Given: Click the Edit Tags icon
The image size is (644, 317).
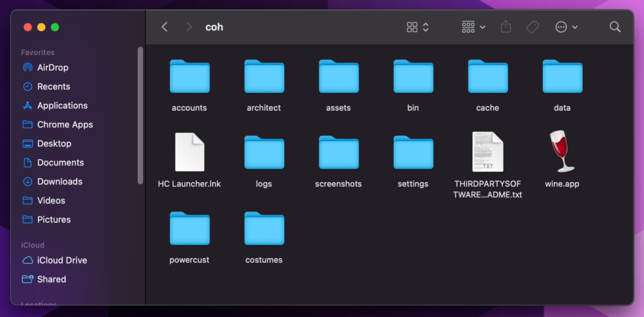Looking at the screenshot, I should [x=533, y=27].
